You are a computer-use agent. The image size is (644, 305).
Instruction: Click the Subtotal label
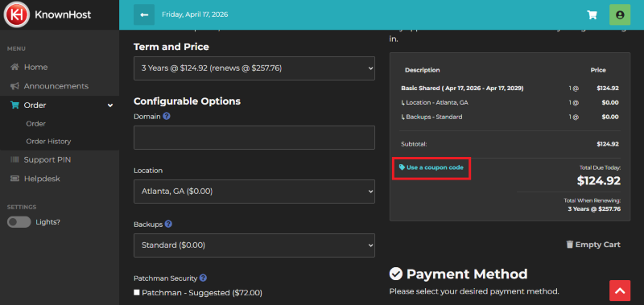pyautogui.click(x=414, y=144)
